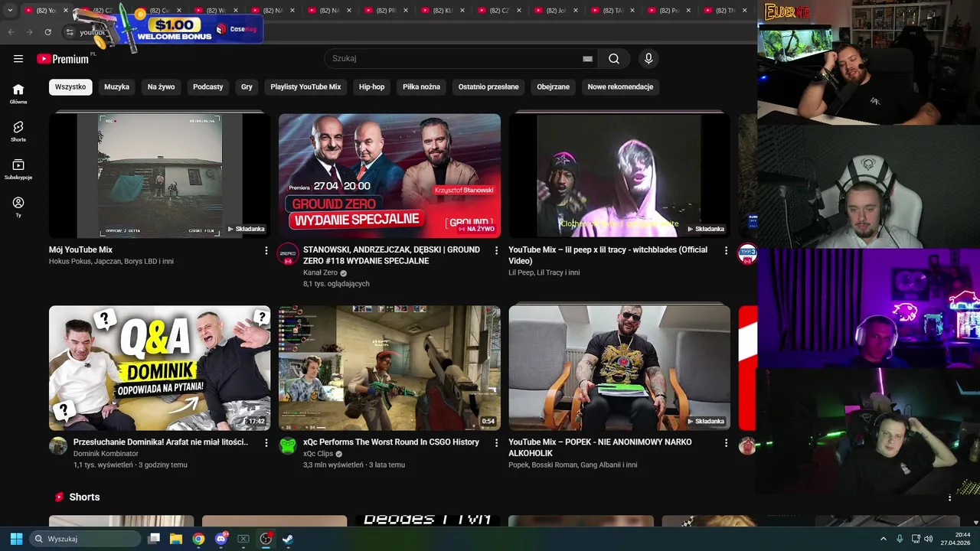Select the Playlisty YouTube Mix chip

point(305,86)
